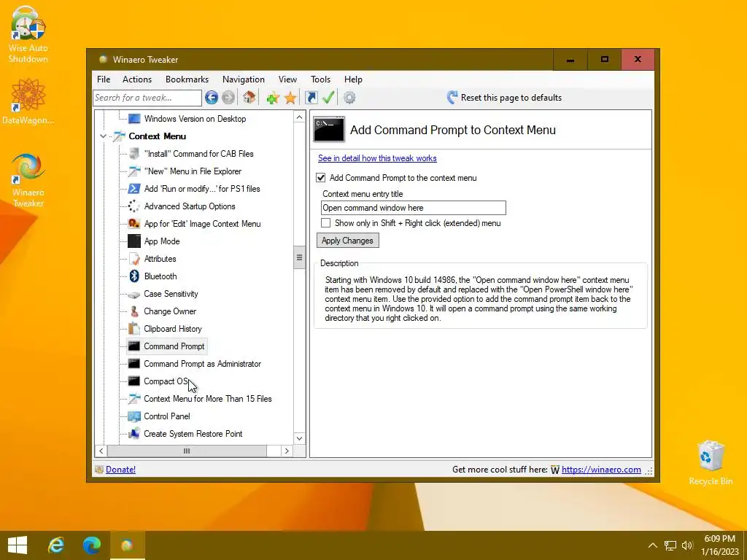This screenshot has height=560, width=747.
Task: Go to Home page icon in toolbar
Action: tap(249, 98)
